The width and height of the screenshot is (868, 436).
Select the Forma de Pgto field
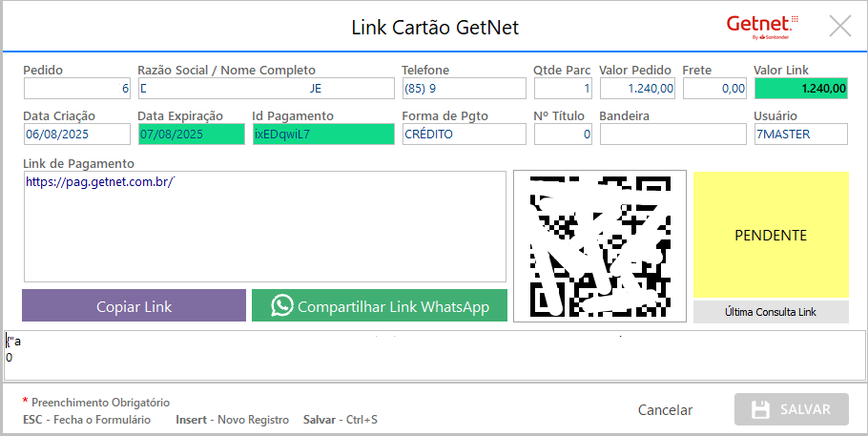[464, 135]
